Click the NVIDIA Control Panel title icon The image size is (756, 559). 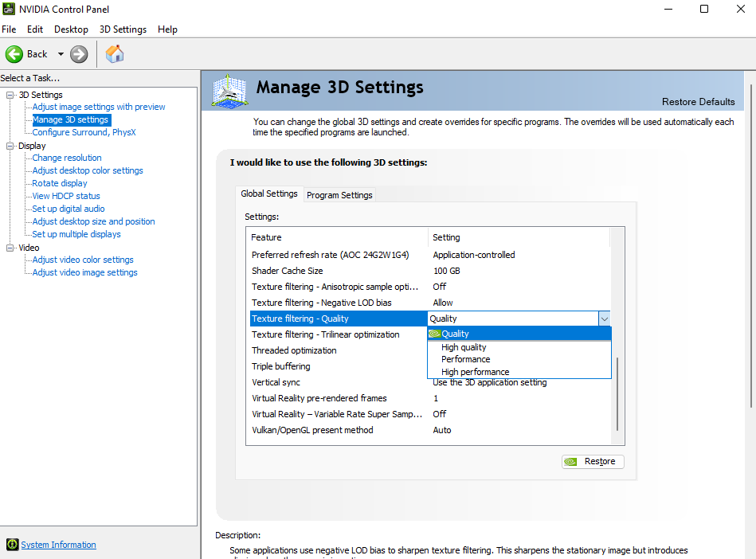pos(9,9)
